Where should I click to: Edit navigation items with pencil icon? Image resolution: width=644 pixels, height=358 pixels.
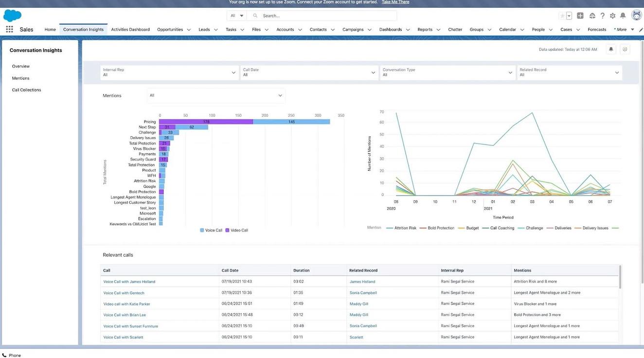pyautogui.click(x=641, y=30)
